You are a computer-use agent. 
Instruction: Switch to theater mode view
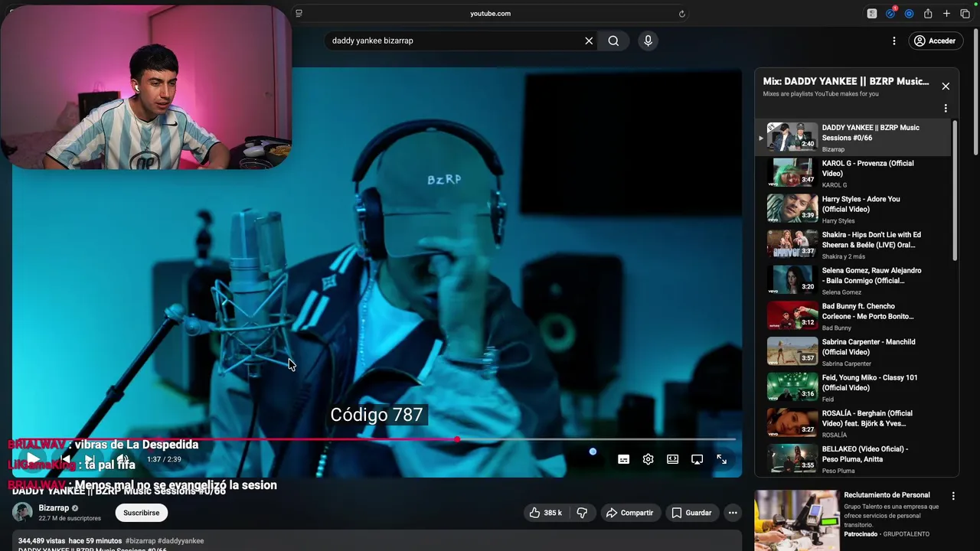[x=672, y=459]
